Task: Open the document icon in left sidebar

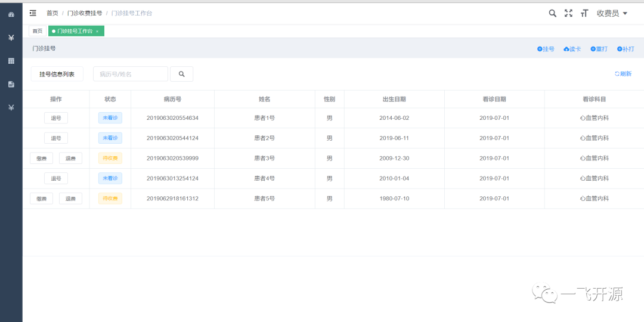Action: [11, 84]
